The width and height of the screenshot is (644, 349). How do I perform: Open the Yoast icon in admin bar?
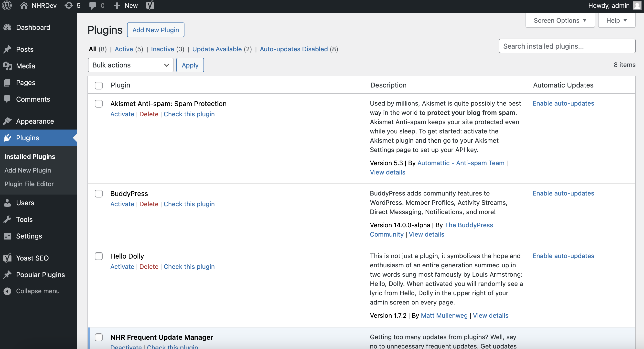click(150, 6)
